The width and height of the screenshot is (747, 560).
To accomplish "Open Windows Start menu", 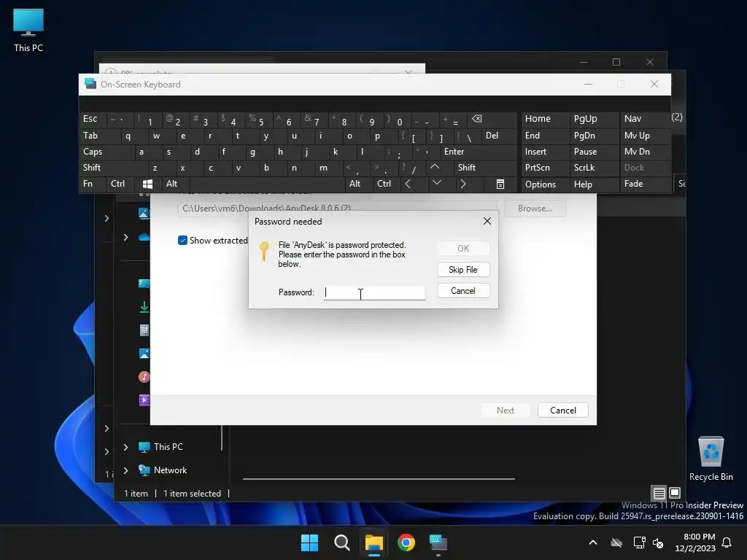I will click(309, 542).
